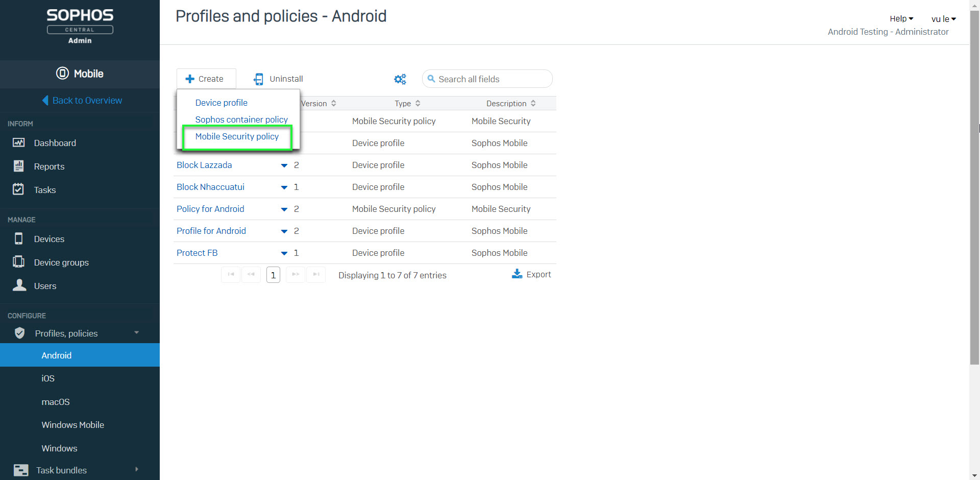Click the Reports sidebar icon
This screenshot has width=980, height=480.
[19, 166]
